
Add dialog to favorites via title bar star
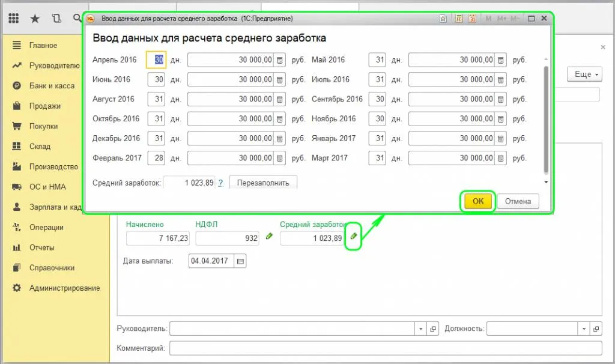click(443, 19)
